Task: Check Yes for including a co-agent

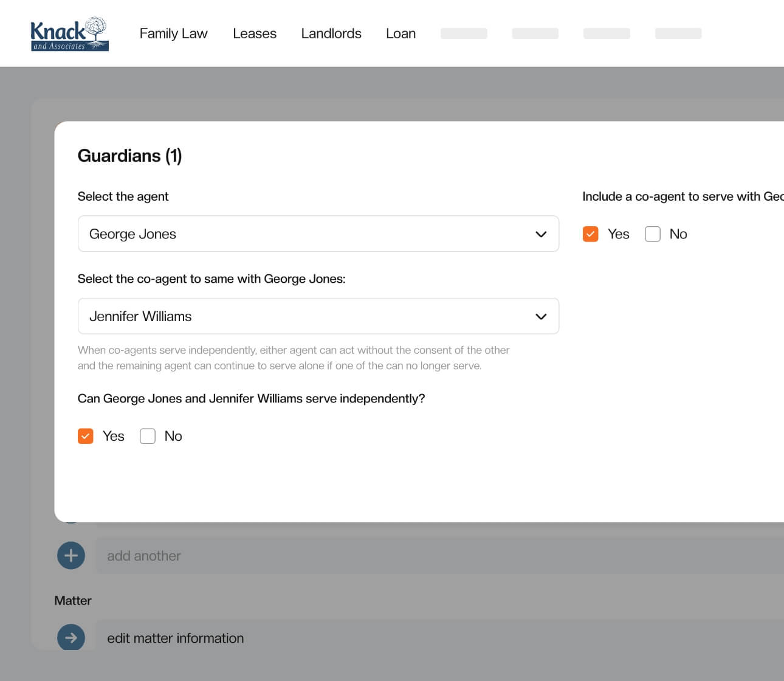Action: point(590,234)
